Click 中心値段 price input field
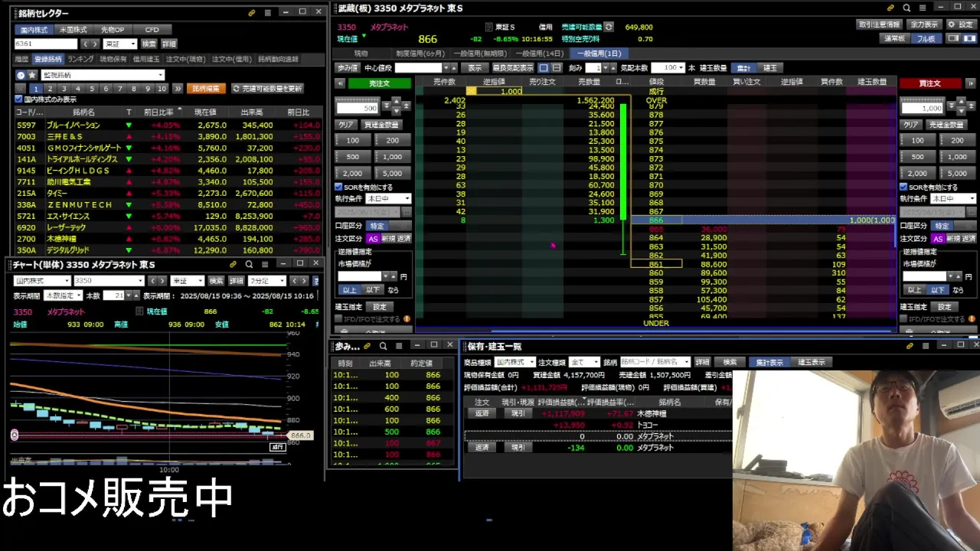 (x=418, y=68)
